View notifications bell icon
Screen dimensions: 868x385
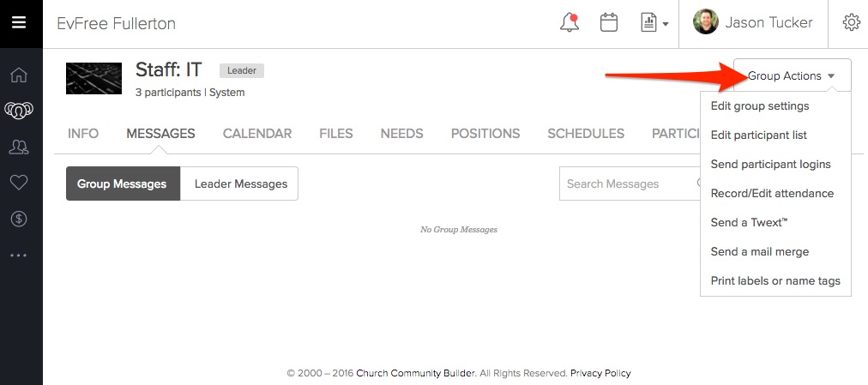tap(570, 23)
